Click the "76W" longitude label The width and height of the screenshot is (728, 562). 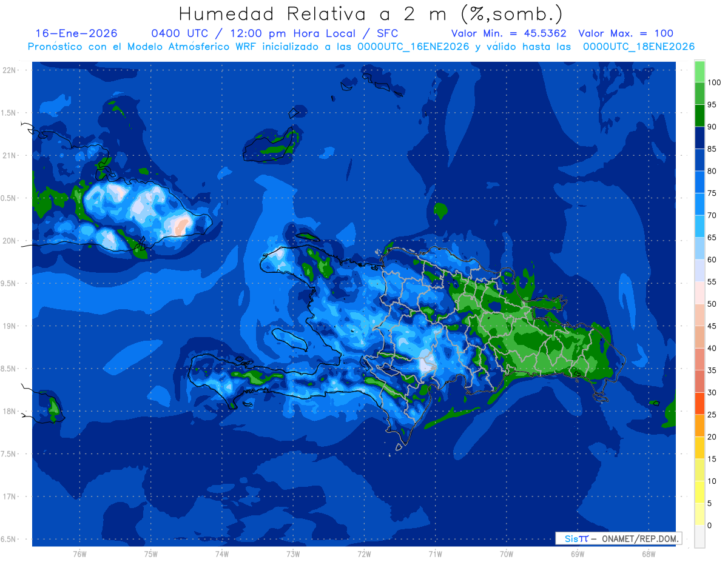79,554
